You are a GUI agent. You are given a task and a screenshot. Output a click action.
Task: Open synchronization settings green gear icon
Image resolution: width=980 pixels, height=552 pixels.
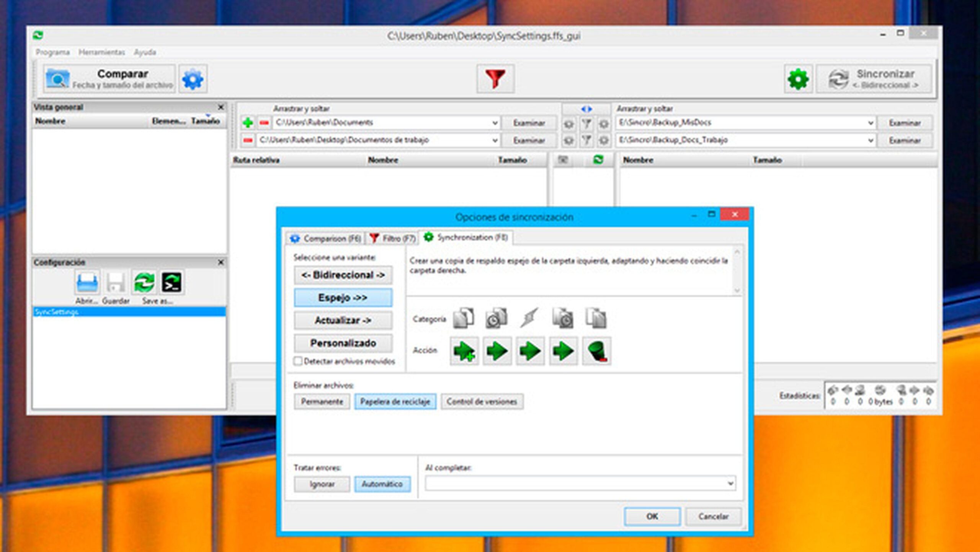click(798, 79)
